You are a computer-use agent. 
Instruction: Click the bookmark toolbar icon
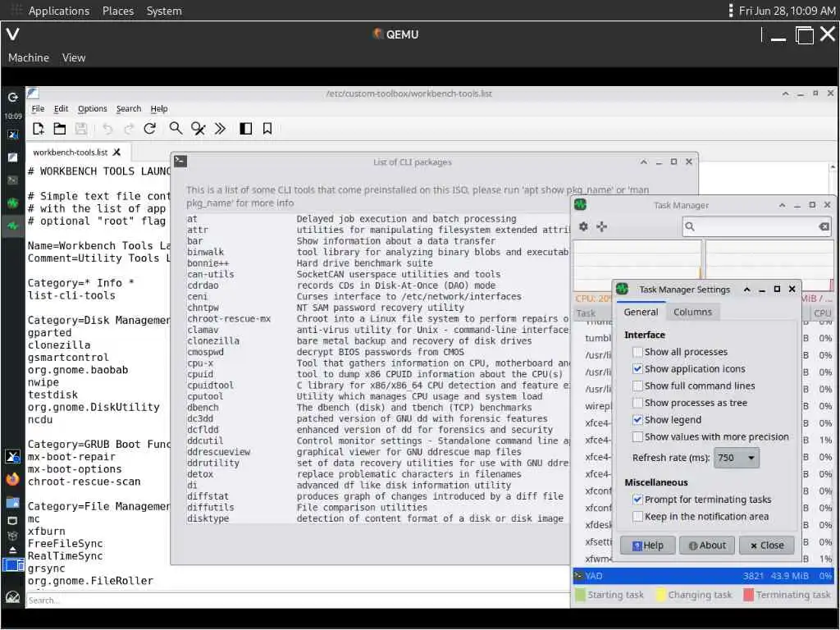pos(267,129)
